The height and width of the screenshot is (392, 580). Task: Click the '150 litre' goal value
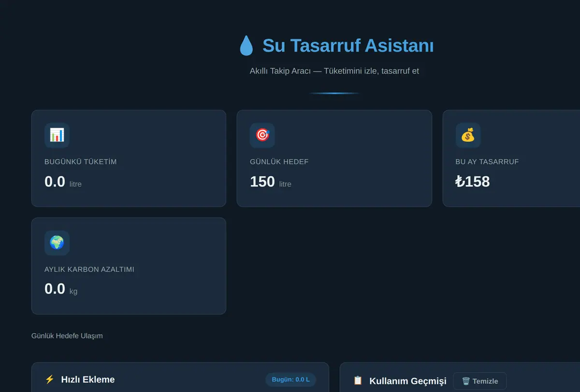click(271, 182)
